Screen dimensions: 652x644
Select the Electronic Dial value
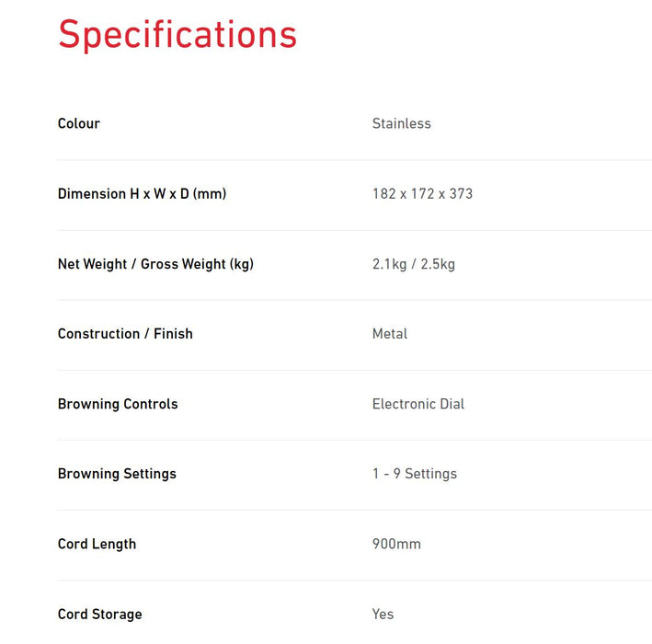click(x=418, y=404)
